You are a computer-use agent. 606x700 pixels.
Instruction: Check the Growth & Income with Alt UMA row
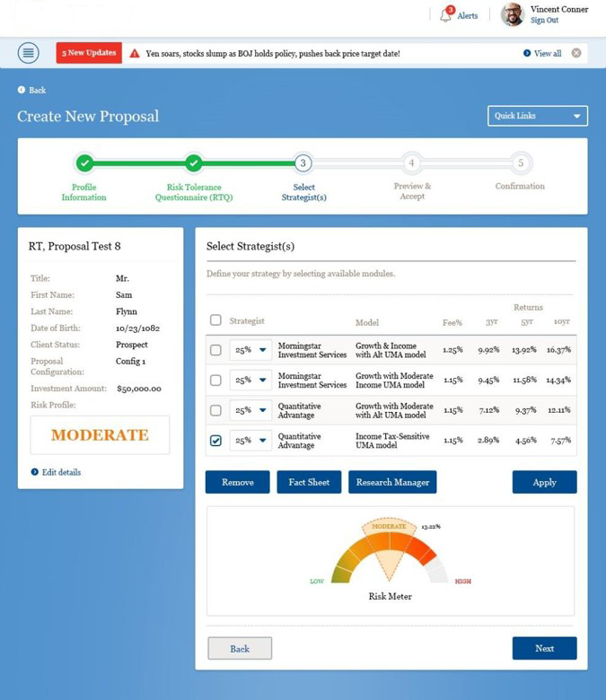pos(215,350)
